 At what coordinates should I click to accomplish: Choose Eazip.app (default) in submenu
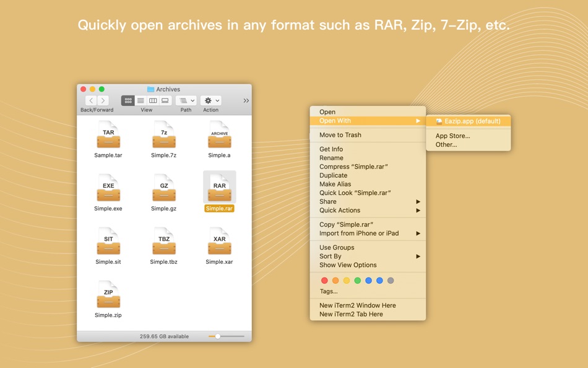(469, 121)
